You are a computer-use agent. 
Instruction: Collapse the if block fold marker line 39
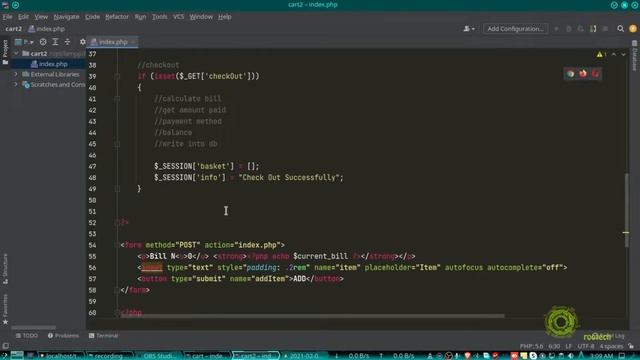click(117, 76)
